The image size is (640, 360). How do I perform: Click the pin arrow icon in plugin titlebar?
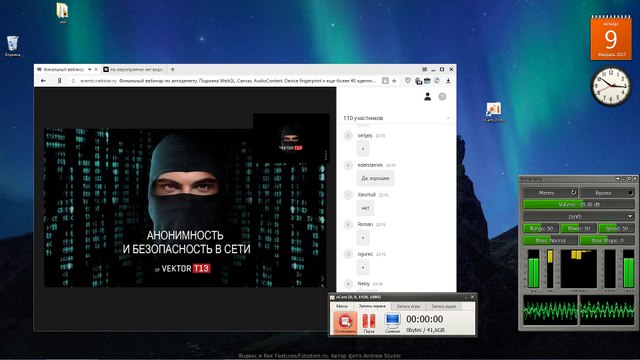(x=618, y=179)
